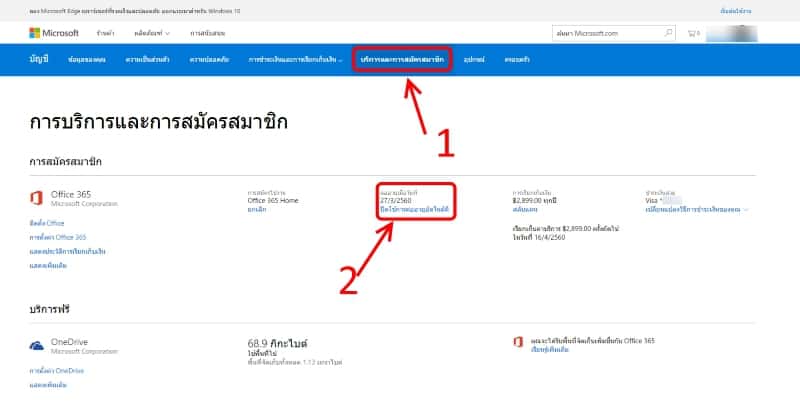This screenshot has height=405, width=800.
Task: Click the Microsoft logo in the header
Action: click(54, 33)
